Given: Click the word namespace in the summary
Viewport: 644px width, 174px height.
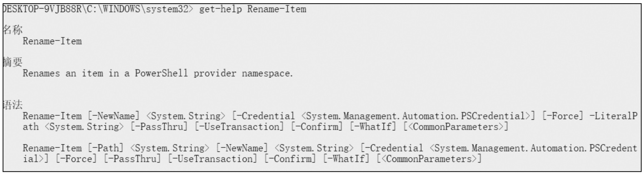Looking at the screenshot, I should pos(267,73).
